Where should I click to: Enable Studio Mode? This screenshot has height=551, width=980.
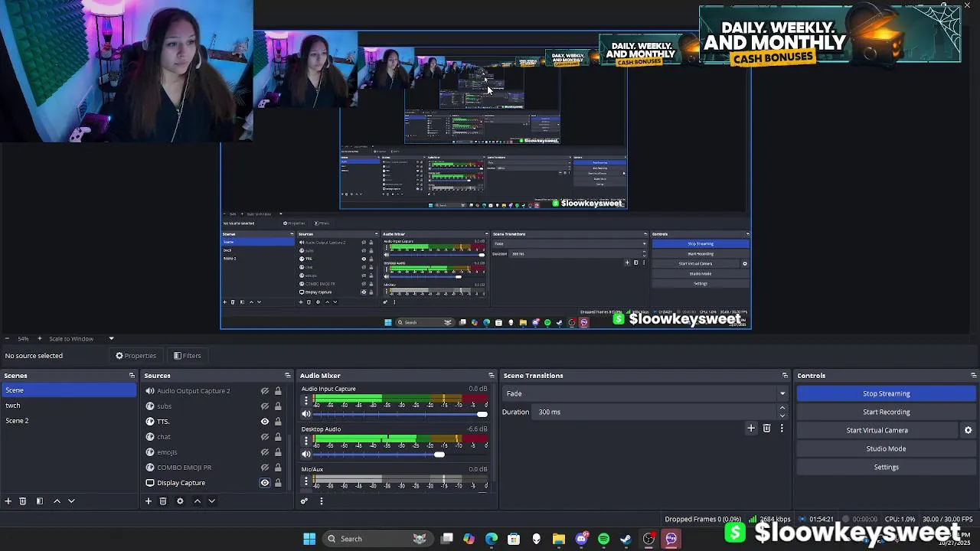click(887, 448)
